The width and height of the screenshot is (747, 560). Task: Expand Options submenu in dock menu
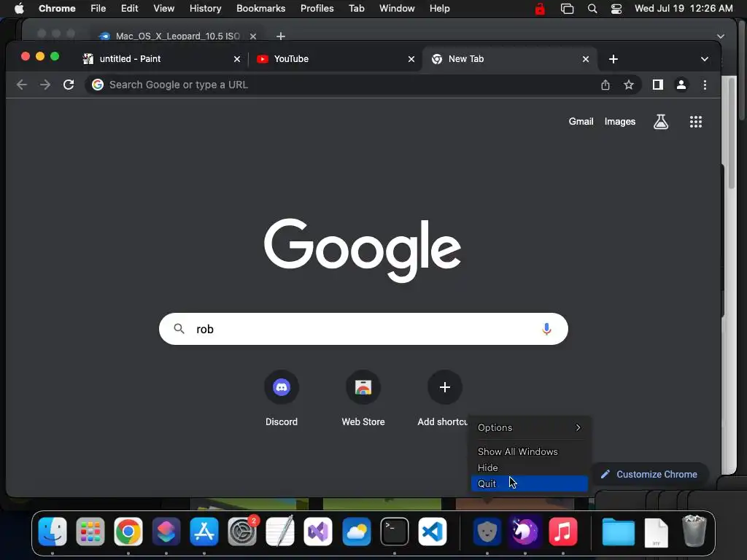tap(530, 427)
